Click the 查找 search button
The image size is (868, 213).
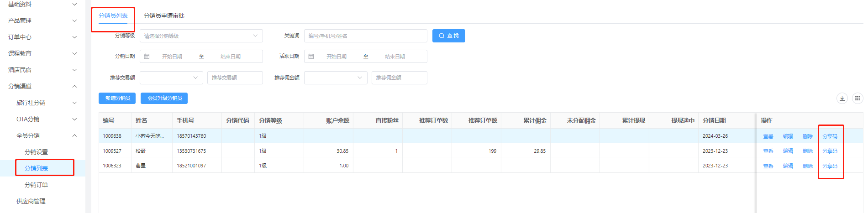click(448, 36)
